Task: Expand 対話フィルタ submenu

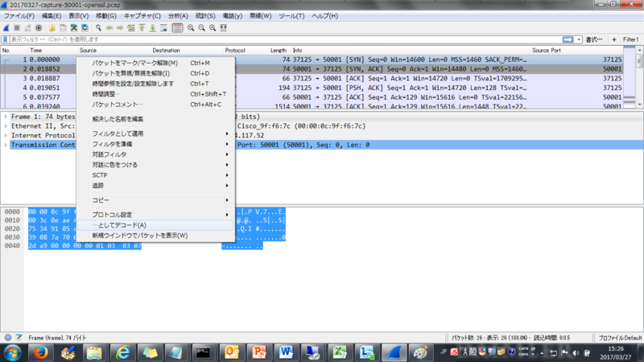Action: coord(155,154)
